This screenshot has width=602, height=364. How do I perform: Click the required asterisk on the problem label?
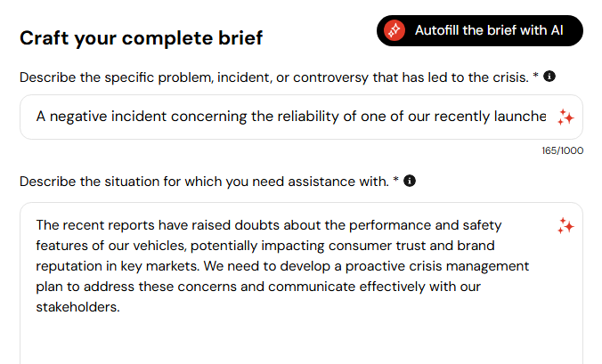click(535, 77)
